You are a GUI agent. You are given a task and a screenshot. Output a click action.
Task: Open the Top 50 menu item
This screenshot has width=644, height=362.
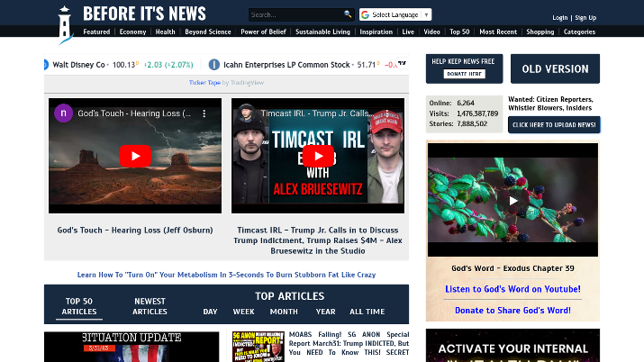point(459,32)
